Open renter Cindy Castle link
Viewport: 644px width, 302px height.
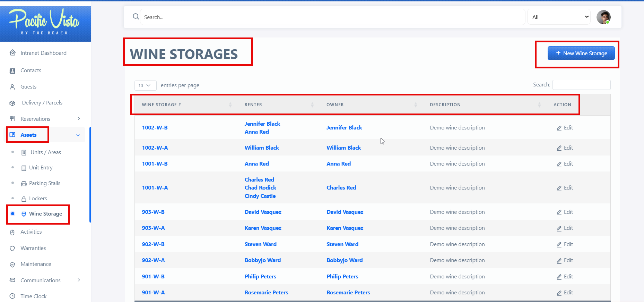[260, 196]
